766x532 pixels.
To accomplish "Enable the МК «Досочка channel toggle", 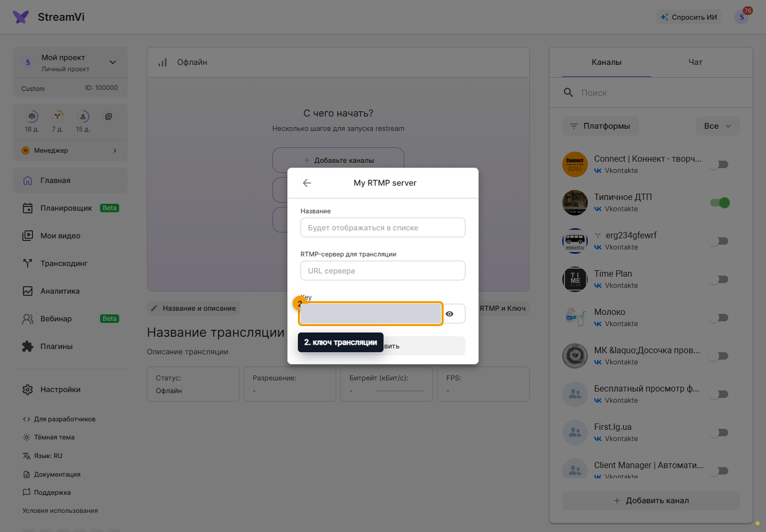I will pyautogui.click(x=720, y=356).
